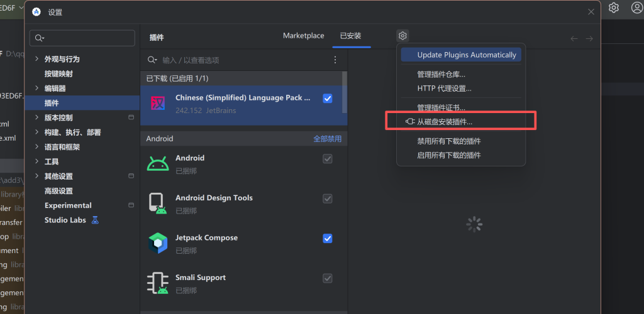644x314 pixels.
Task: Click the Android Design Tools plugin icon
Action: coord(158,203)
